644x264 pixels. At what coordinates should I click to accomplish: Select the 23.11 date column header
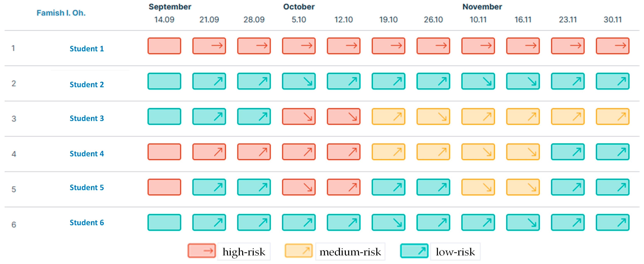(568, 20)
